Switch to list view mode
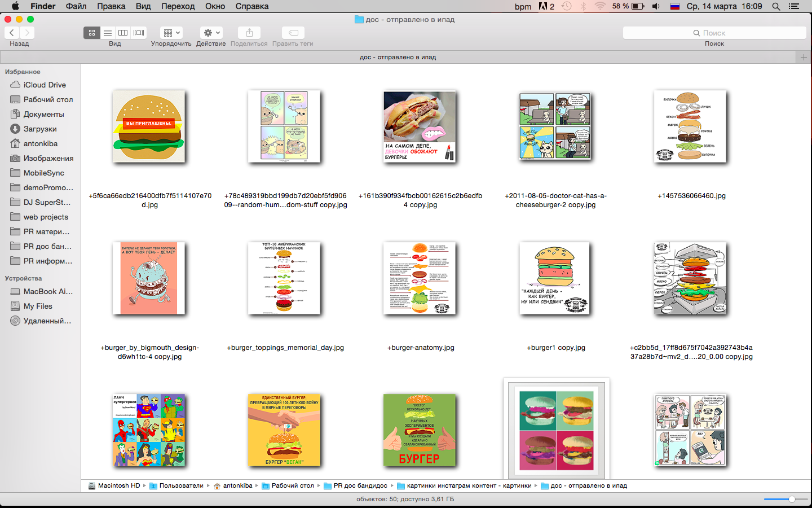Image resolution: width=812 pixels, height=508 pixels. [107, 33]
